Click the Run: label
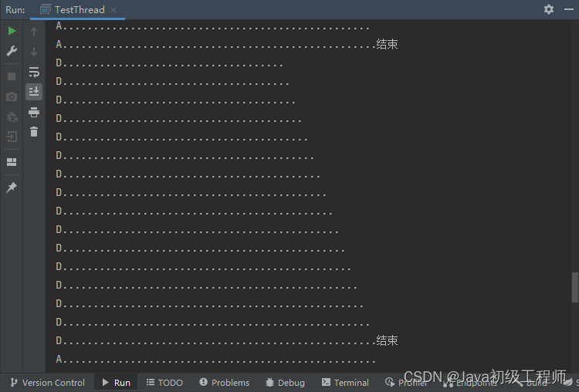579x392 pixels. coord(15,10)
